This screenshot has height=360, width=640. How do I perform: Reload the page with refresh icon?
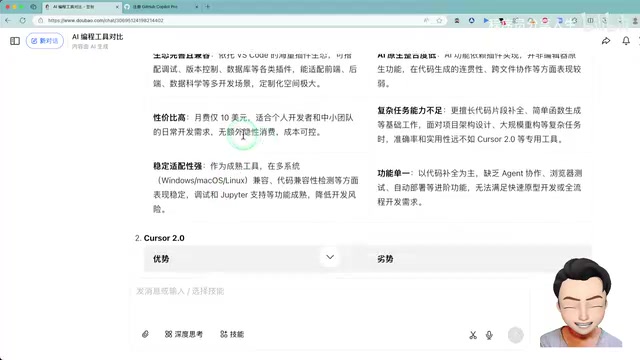pyautogui.click(x=22, y=20)
